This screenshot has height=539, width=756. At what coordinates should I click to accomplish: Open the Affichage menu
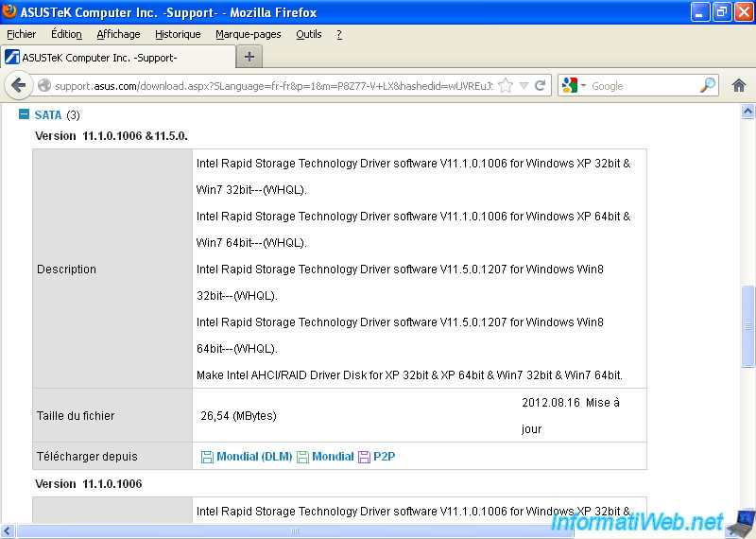coord(119,34)
